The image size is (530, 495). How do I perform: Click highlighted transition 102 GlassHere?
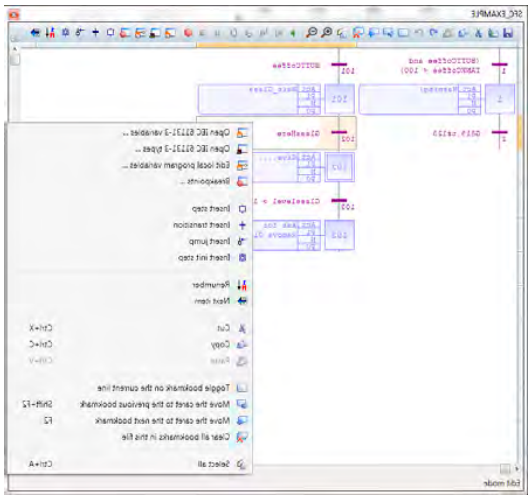click(x=339, y=133)
